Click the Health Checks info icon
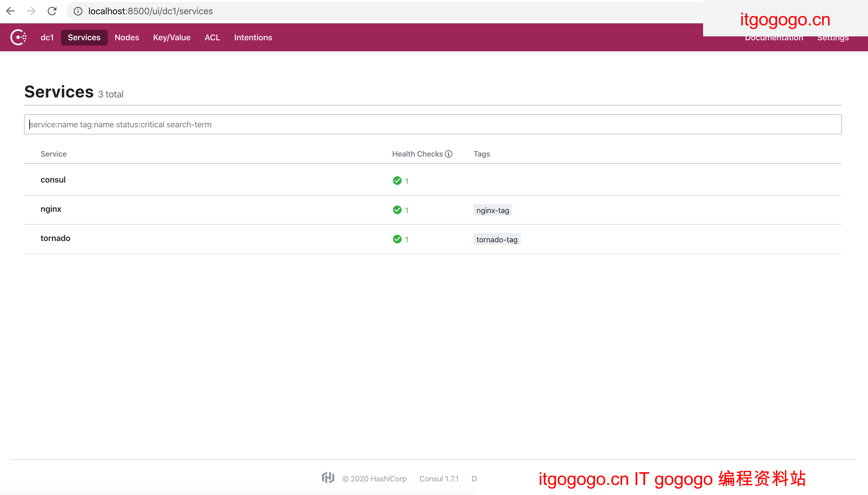Viewport: 868px width, 495px height. pos(449,154)
